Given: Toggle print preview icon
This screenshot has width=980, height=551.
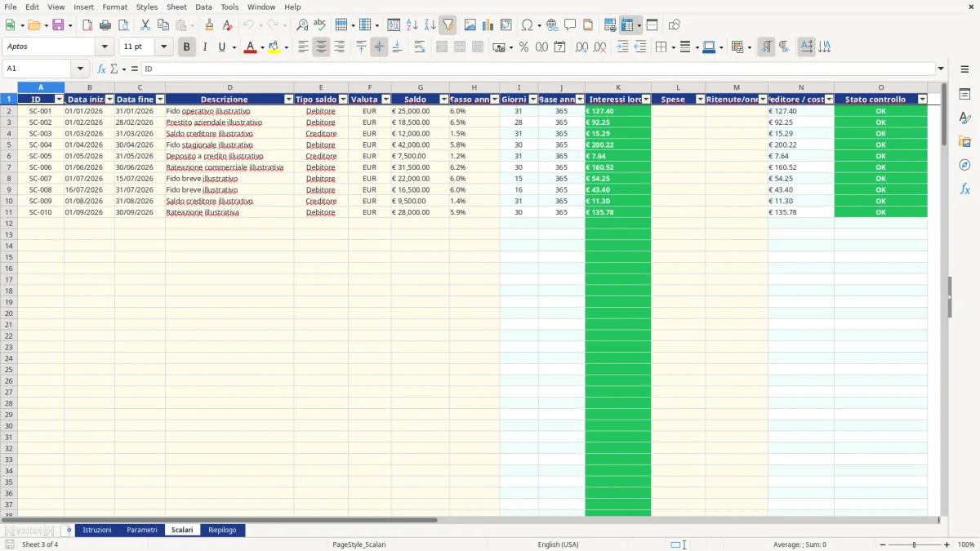Looking at the screenshot, I should click(x=123, y=25).
